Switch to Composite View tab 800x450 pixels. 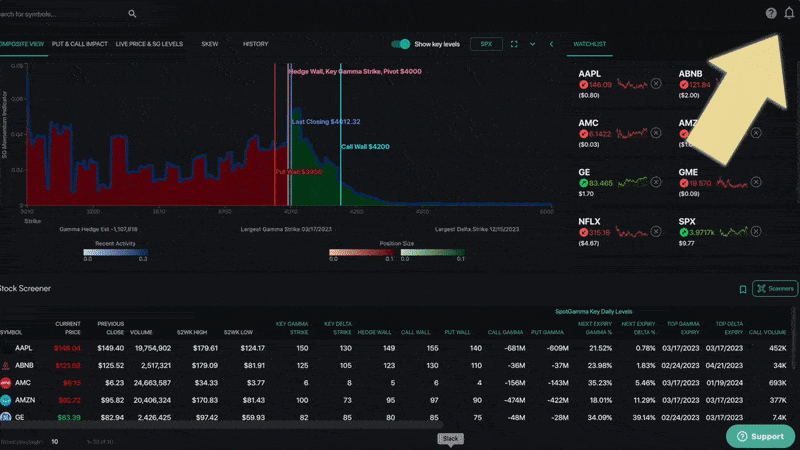pyautogui.click(x=22, y=44)
